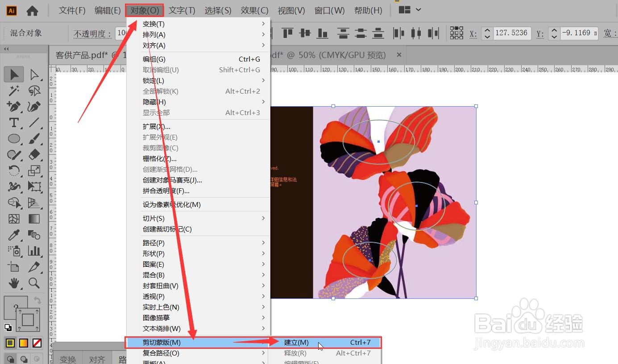The width and height of the screenshot is (618, 364).
Task: Activate the Stroke box in toolbar
Action: (x=28, y=319)
